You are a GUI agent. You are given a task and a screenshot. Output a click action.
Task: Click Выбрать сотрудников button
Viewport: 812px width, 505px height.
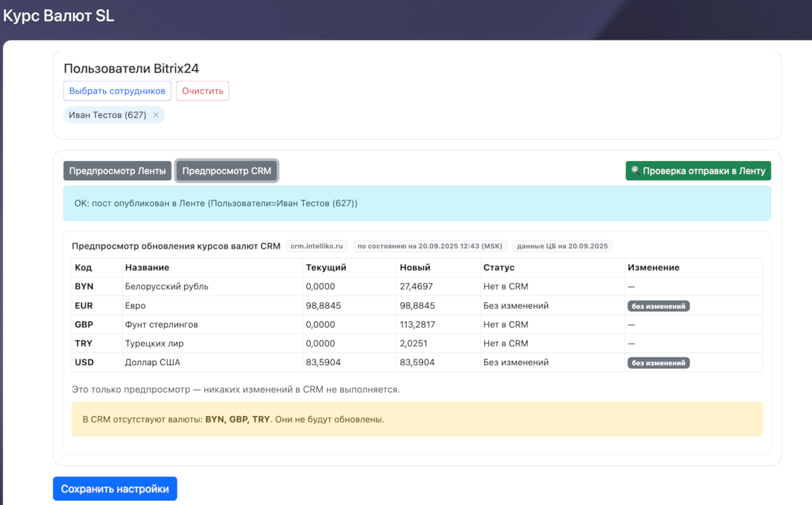(117, 91)
